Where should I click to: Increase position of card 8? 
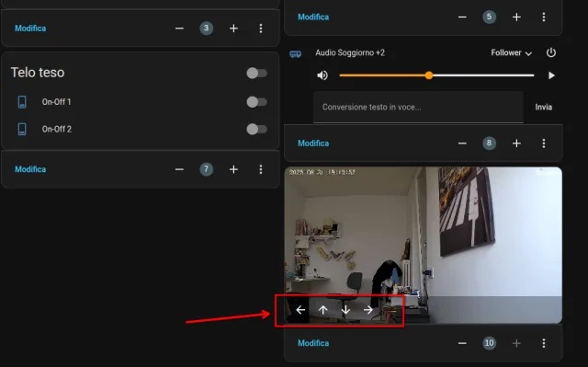click(516, 143)
